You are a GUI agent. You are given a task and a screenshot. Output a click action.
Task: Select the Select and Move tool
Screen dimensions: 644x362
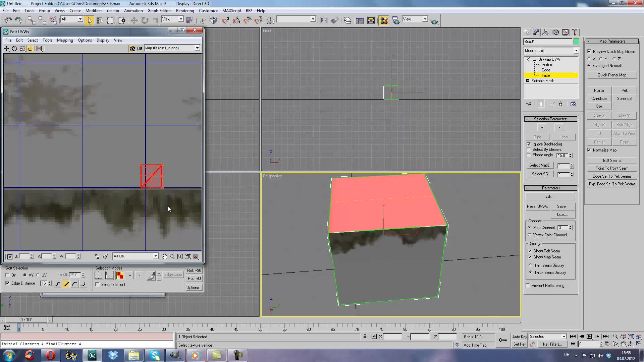pyautogui.click(x=134, y=20)
